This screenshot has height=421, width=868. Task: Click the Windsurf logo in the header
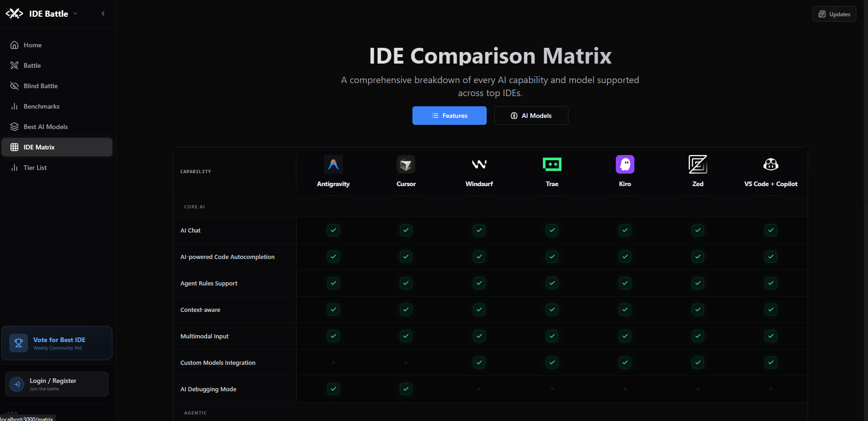(479, 164)
